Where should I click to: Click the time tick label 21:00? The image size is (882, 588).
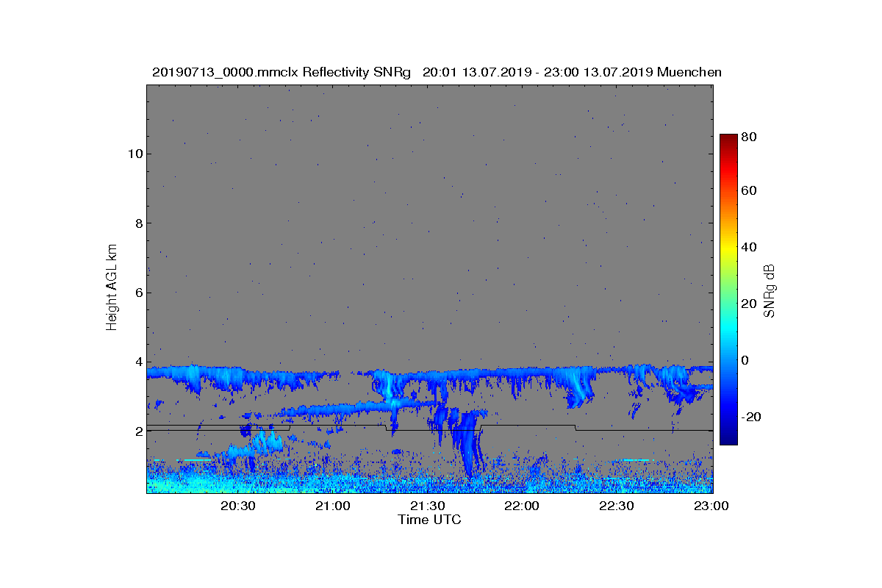[333, 506]
